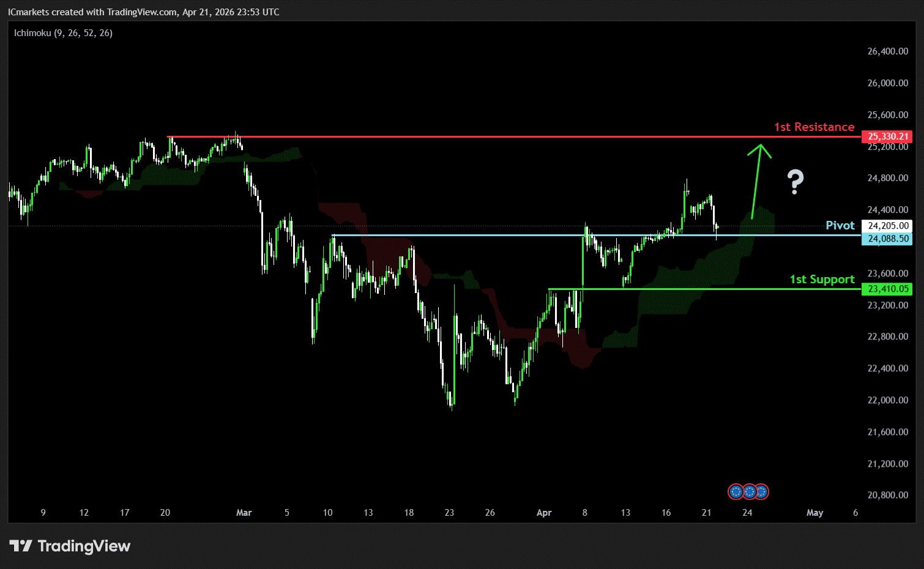Click the 20,800.00 price axis label
Screen dimensions: 924x569
tap(887, 495)
